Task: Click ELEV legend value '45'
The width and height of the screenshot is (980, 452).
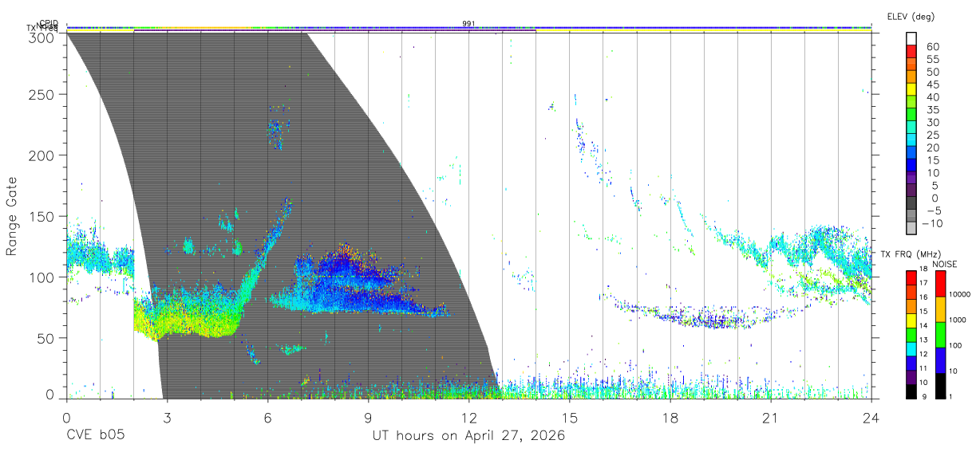Action: click(933, 85)
